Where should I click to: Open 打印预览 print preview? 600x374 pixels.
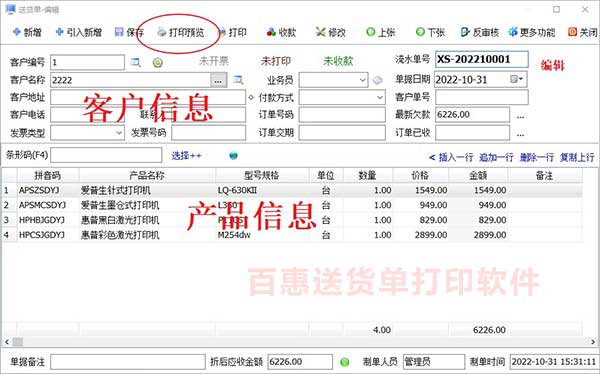(x=181, y=33)
